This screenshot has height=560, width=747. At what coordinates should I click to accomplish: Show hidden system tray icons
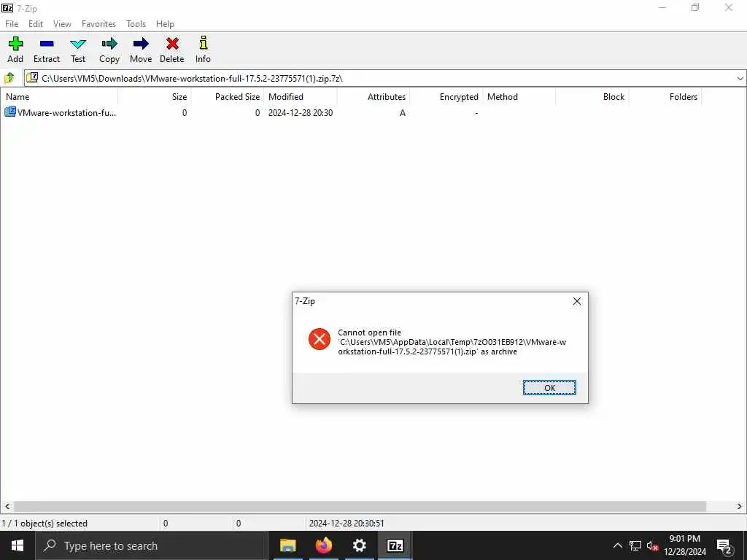coord(617,545)
